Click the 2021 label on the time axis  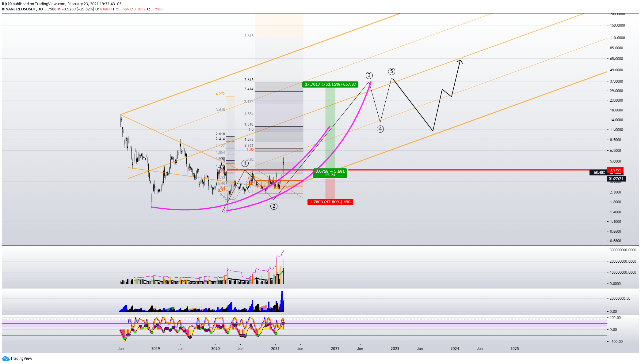click(275, 349)
